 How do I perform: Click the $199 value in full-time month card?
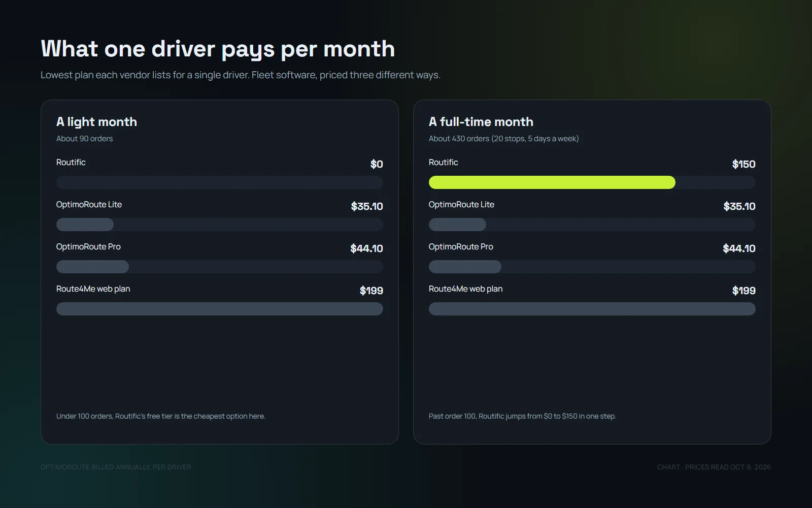point(744,291)
